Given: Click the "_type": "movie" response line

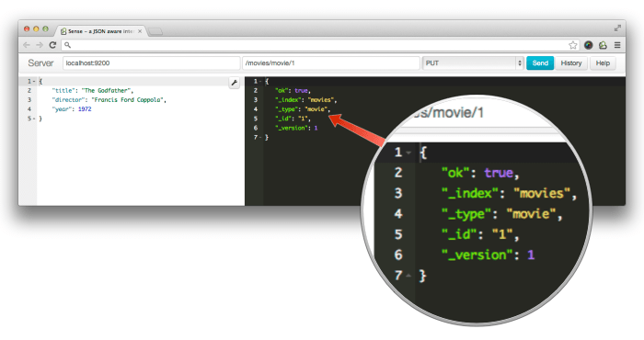Looking at the screenshot, I should point(303,109).
